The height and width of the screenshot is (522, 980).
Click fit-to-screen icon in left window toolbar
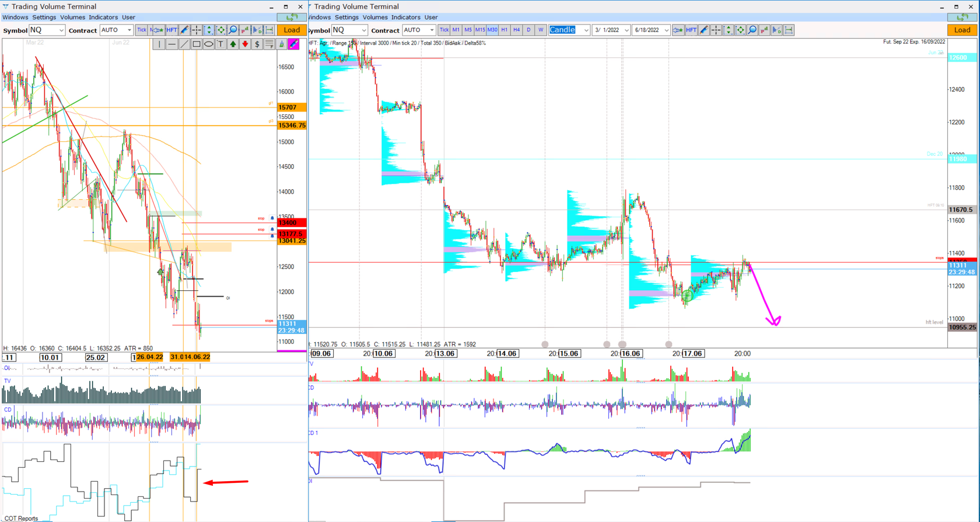tap(221, 30)
